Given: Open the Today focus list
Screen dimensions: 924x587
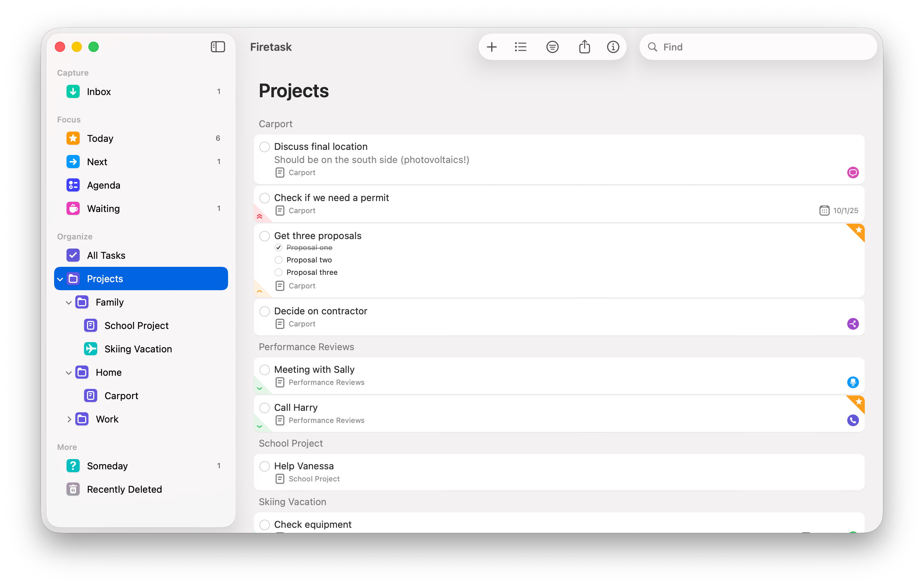Looking at the screenshot, I should (x=100, y=139).
